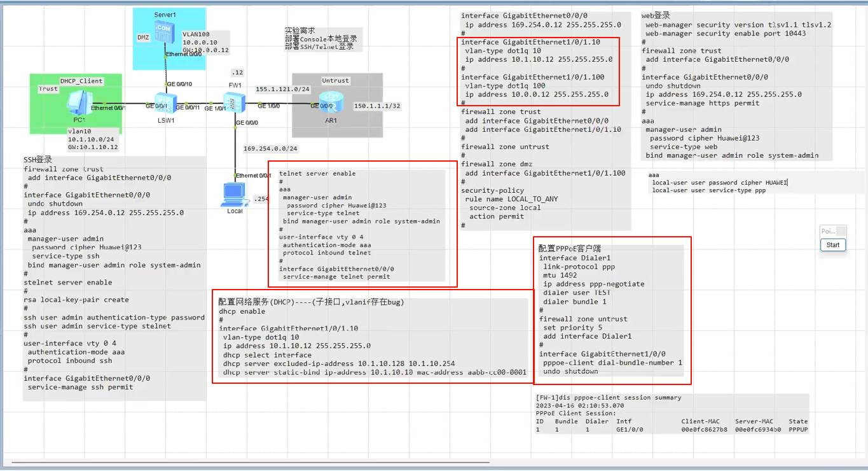Click the DHCP_Client label
This screenshot has height=471, width=868.
[81, 81]
